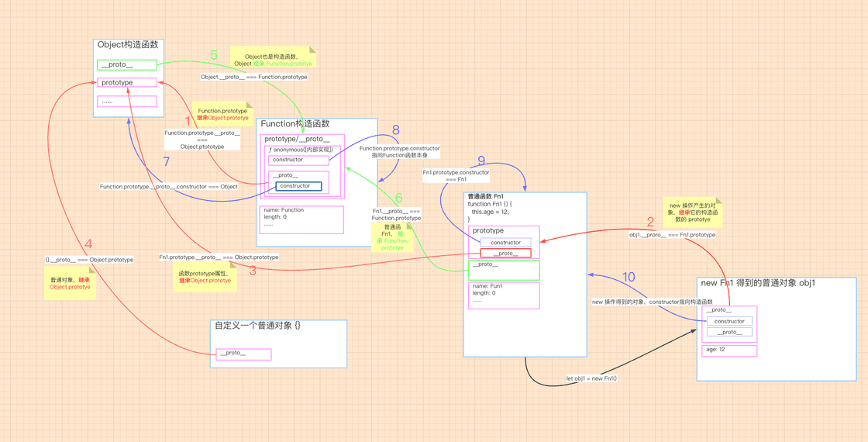Select the 'name: Fun1' text
The width and height of the screenshot is (868, 442).
(487, 286)
